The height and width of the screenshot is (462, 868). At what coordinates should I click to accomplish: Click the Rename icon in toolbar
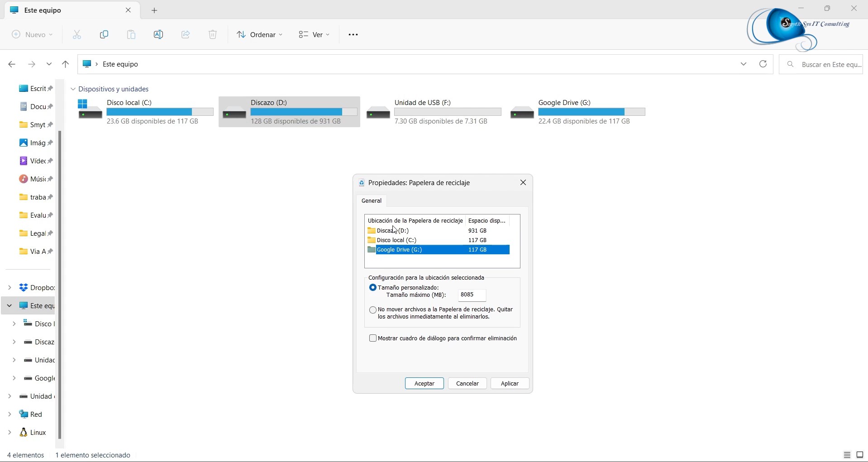tap(158, 35)
